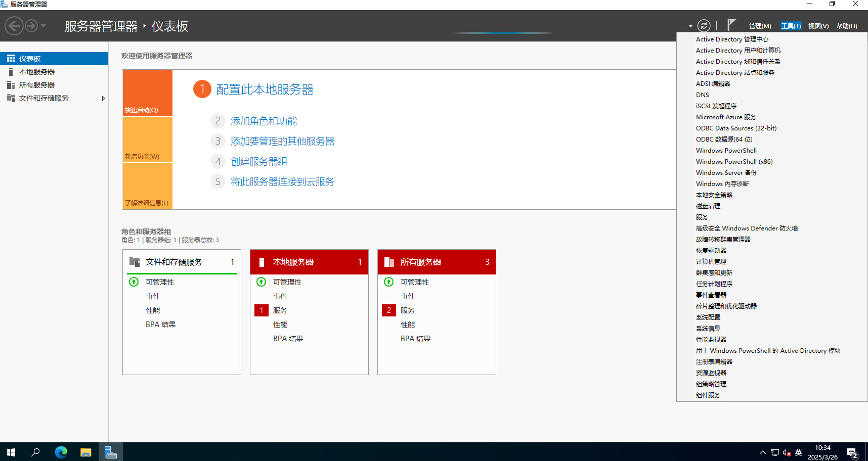Select the 快速启动(Q) tile
Image resolution: width=868 pixels, height=461 pixels.
coord(148,93)
